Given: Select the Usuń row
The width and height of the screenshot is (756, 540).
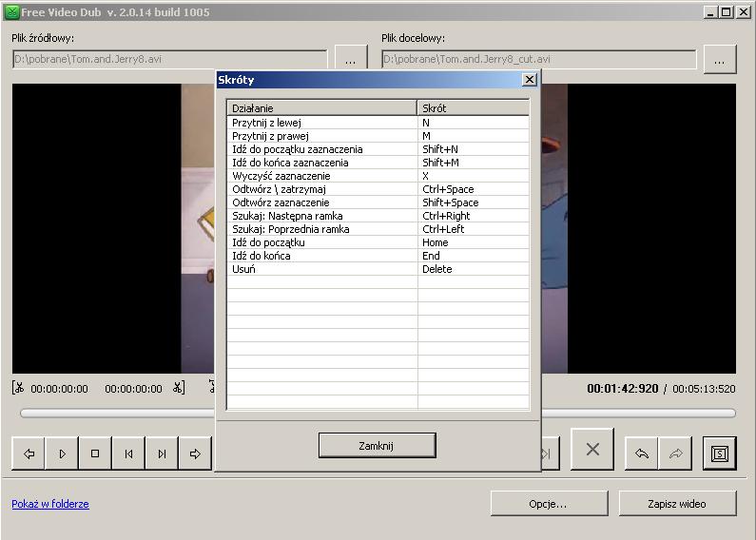Looking at the screenshot, I should pyautogui.click(x=378, y=269).
